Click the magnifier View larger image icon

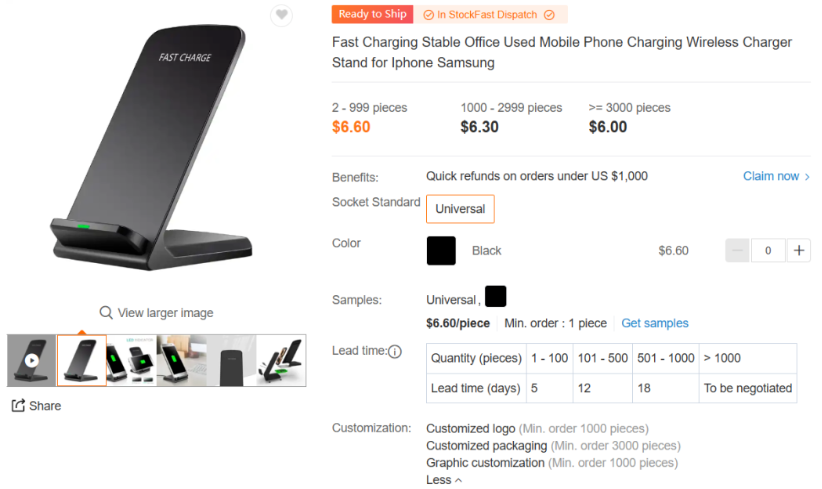(105, 313)
